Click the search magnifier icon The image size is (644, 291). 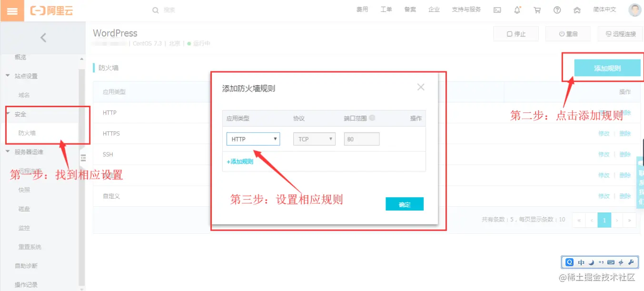click(155, 10)
